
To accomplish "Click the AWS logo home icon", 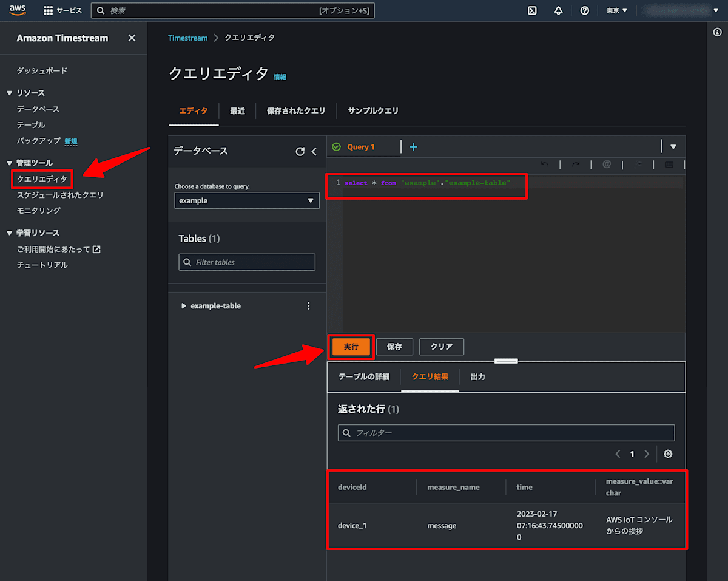I will click(17, 10).
